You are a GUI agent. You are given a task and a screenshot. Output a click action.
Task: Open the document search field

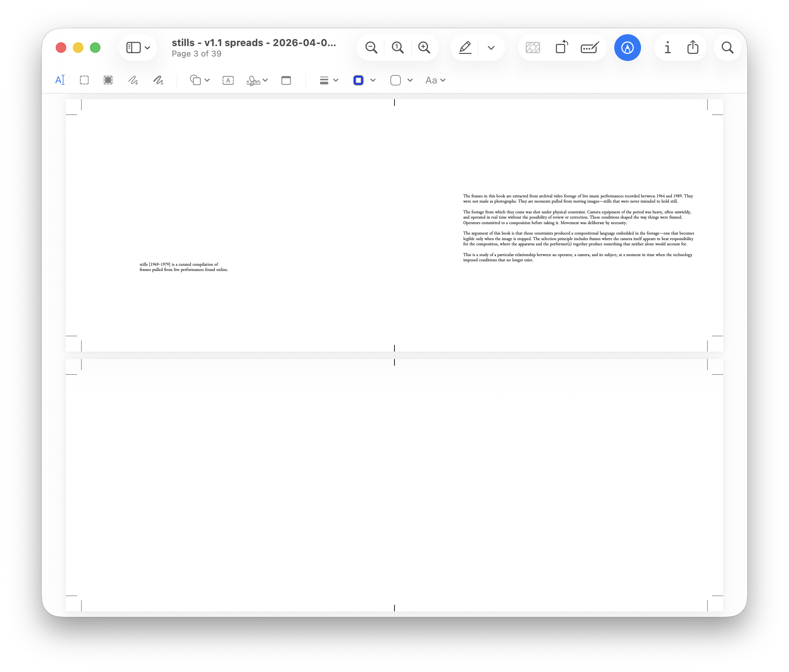click(x=727, y=48)
